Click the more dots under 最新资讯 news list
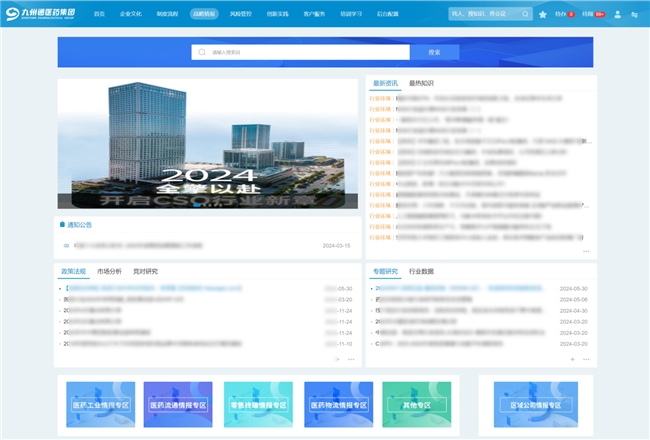This screenshot has height=440, width=650. [x=586, y=251]
